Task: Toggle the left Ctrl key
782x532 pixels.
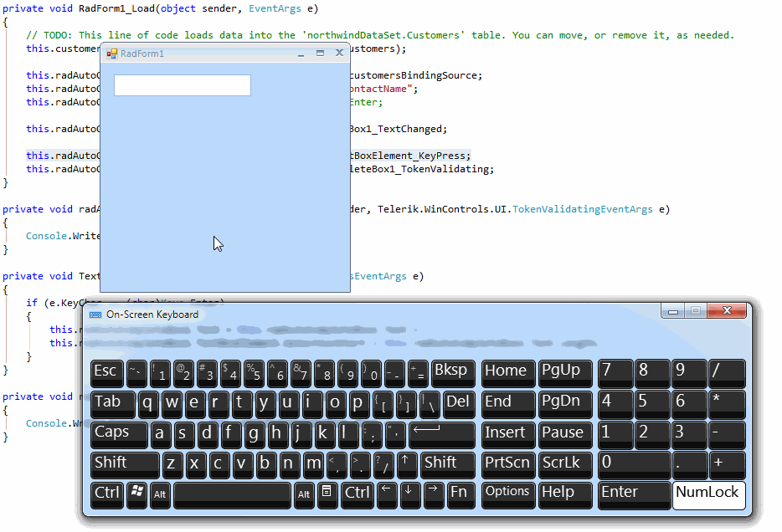Action: (106, 495)
